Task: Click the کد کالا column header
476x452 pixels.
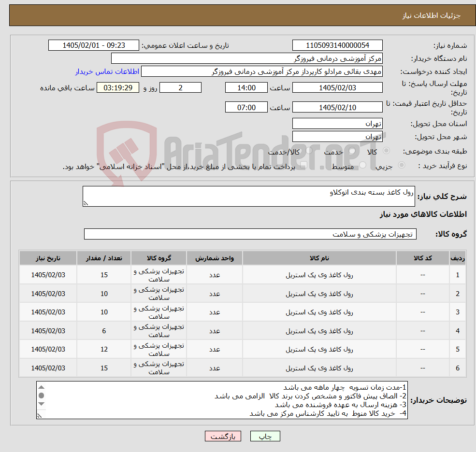Action: coord(422,258)
